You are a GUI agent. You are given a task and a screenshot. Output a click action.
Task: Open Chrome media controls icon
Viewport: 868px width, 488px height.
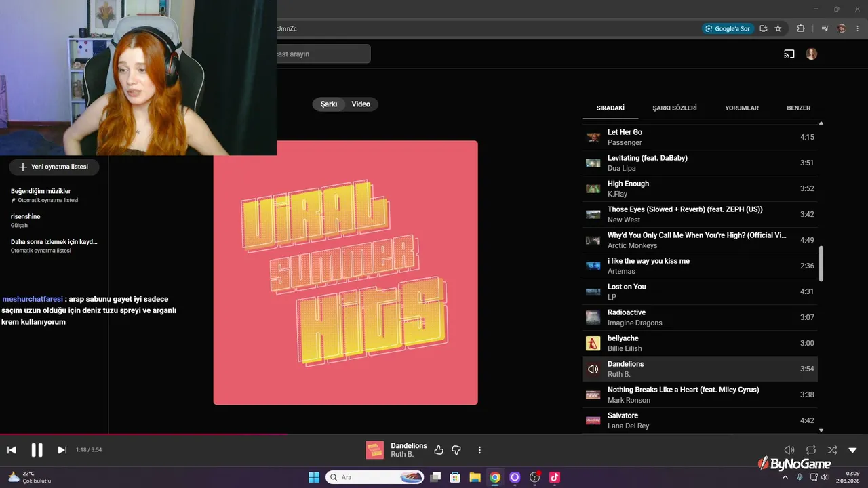825,28
